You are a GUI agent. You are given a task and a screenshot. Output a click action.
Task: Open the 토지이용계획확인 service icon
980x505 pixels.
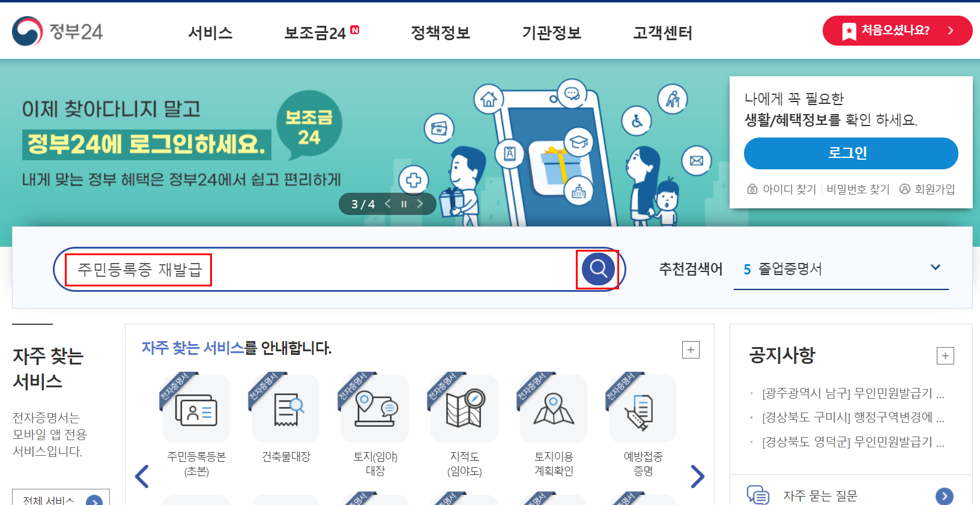pyautogui.click(x=554, y=409)
